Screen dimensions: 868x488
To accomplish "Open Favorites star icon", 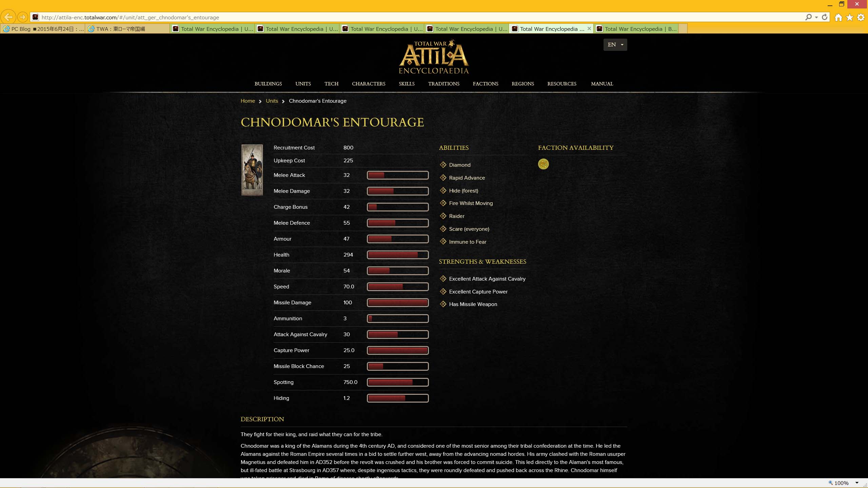I will 850,17.
